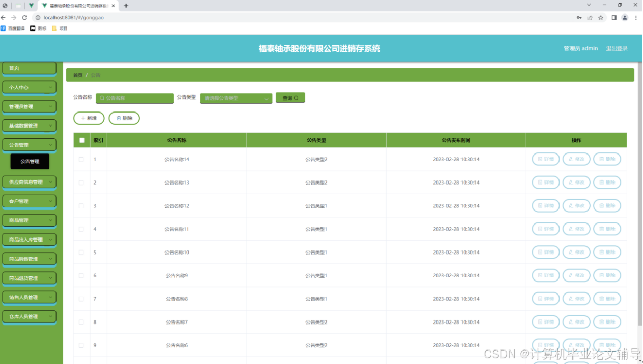Click 首页 in the breadcrumb

tap(78, 75)
